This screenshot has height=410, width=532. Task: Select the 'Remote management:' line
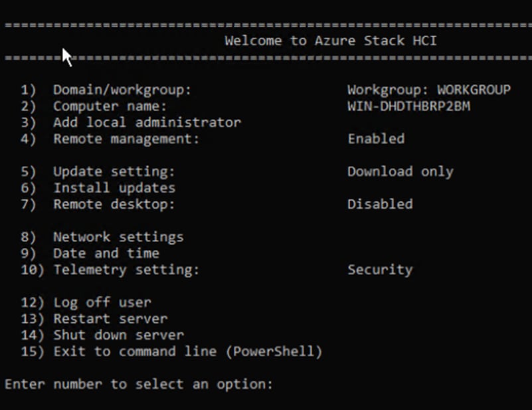point(110,139)
